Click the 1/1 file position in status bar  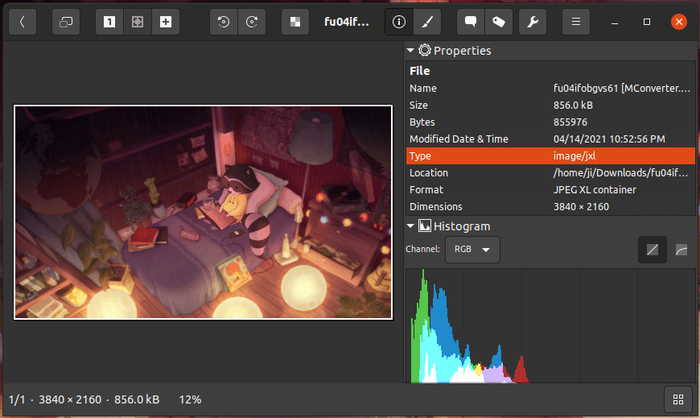point(17,400)
